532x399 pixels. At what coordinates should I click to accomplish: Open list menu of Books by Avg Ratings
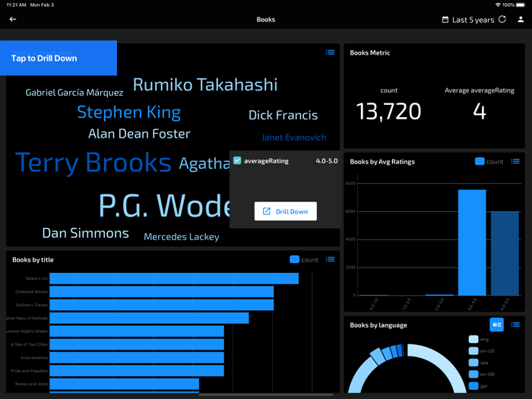[515, 161]
